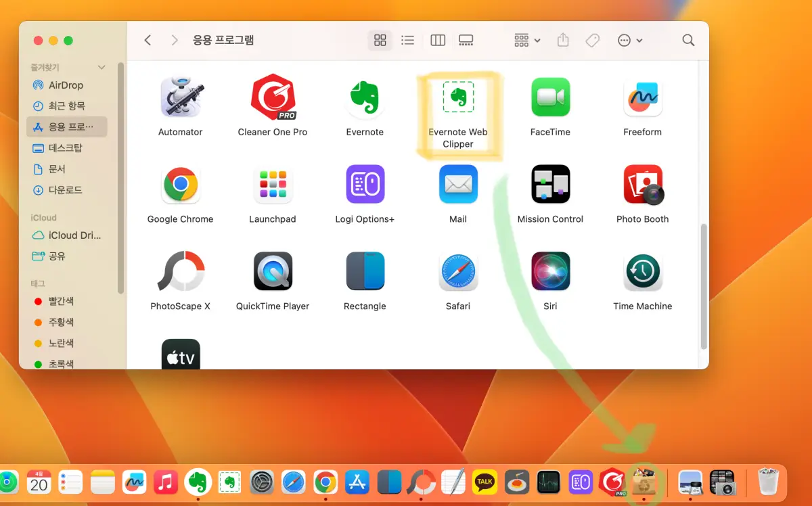Open the Trash in the Dock
Screen dimensions: 812x506
click(769, 482)
